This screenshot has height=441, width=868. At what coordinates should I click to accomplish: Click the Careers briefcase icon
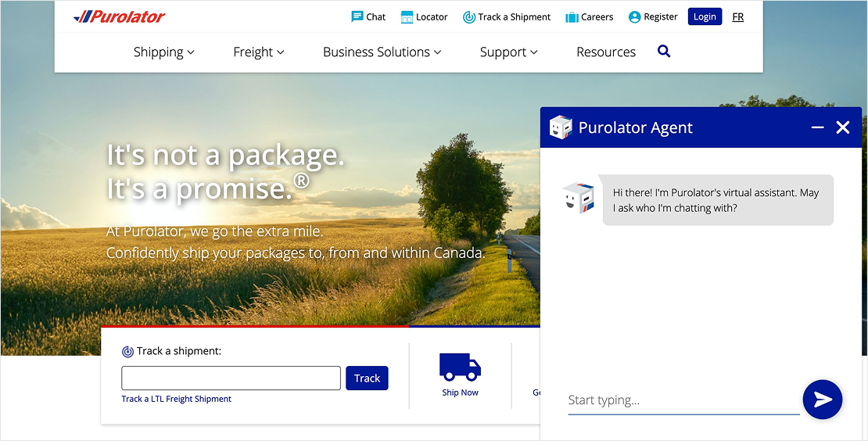(x=572, y=17)
